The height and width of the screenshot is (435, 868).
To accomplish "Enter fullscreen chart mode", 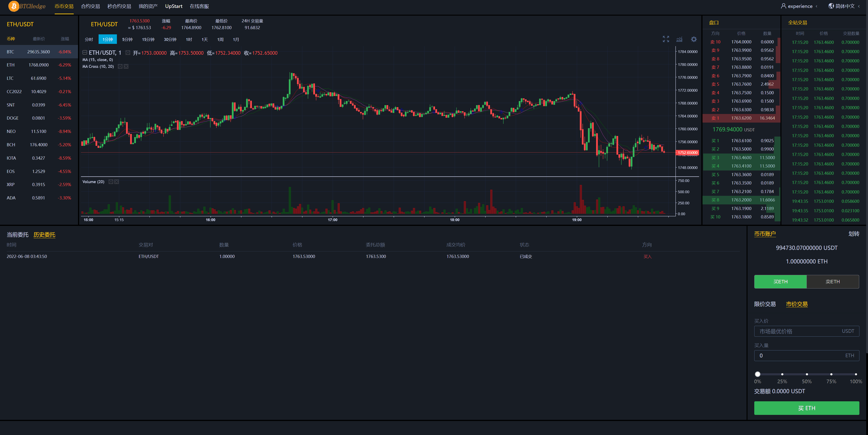I will (x=666, y=39).
